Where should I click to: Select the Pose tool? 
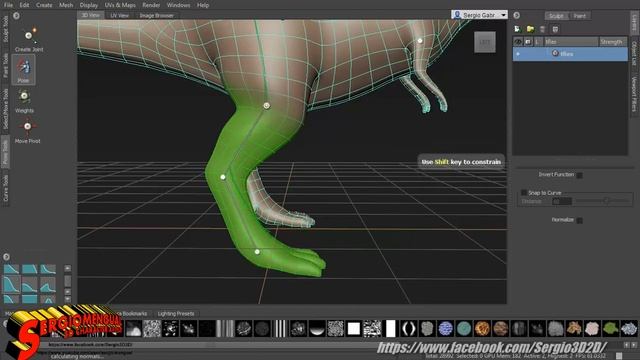(x=23, y=70)
